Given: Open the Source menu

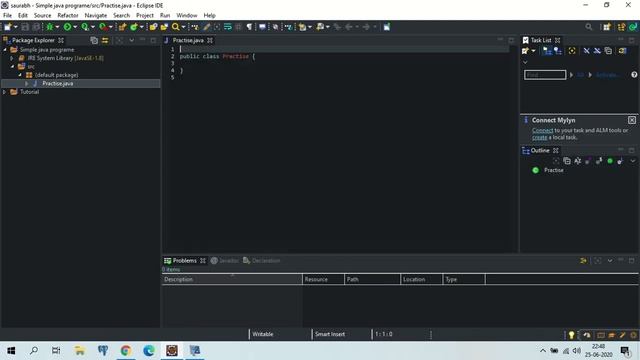Looking at the screenshot, I should pyautogui.click(x=42, y=16).
